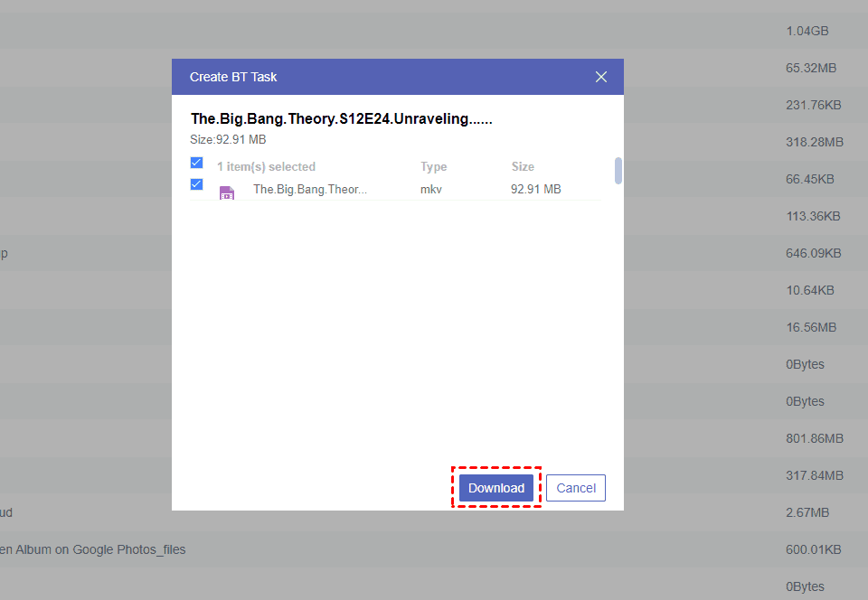Toggle the select-all items checkbox
Screen dimensions: 868x600
(x=196, y=163)
